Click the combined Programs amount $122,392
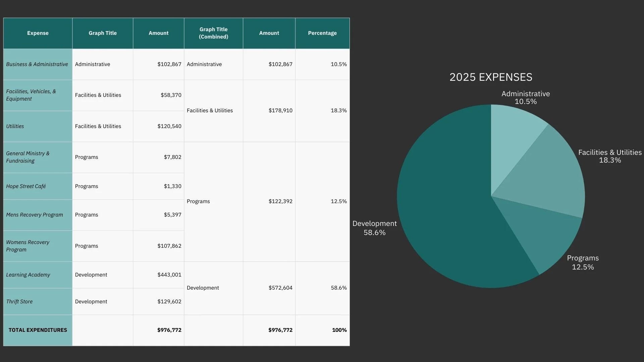Viewport: 644px width, 362px height. point(280,201)
